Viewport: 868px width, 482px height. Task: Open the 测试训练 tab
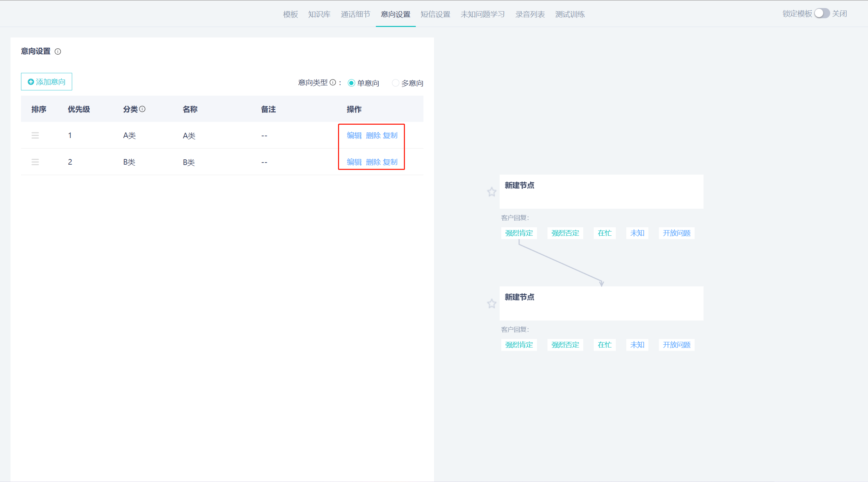click(x=570, y=14)
